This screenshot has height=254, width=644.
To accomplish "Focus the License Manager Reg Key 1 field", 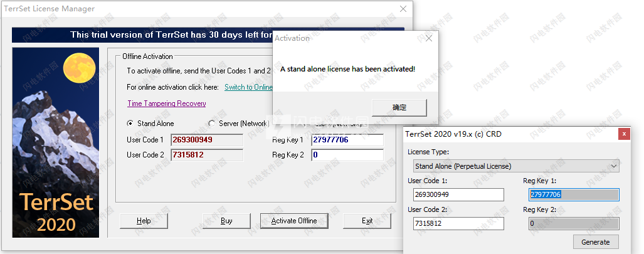I will (347, 140).
